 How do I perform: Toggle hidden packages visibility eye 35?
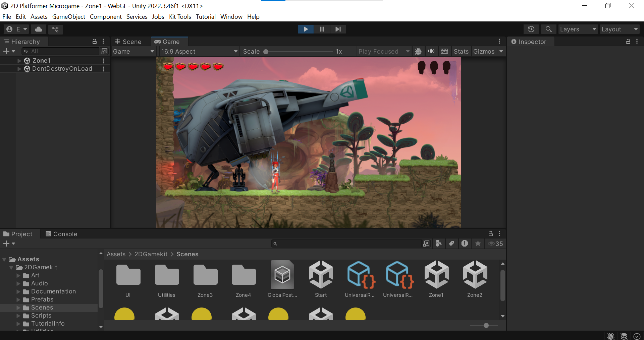pos(495,244)
